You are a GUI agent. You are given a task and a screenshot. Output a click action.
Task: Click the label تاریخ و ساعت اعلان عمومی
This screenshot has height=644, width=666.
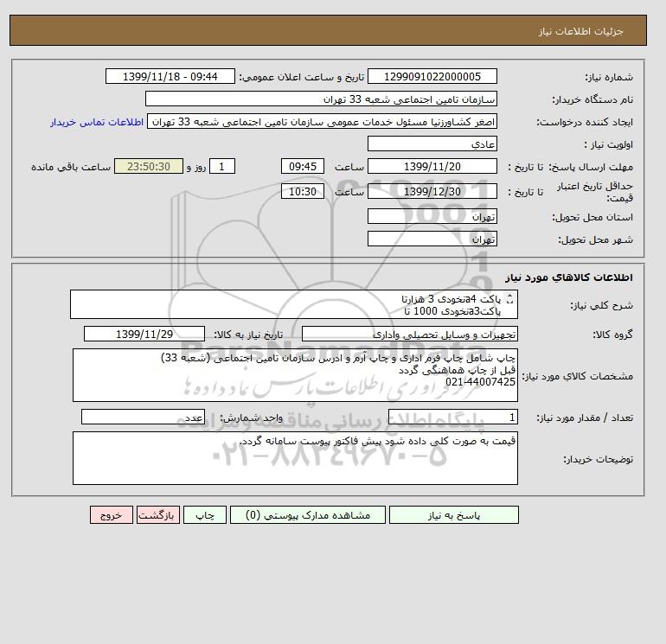(x=302, y=77)
